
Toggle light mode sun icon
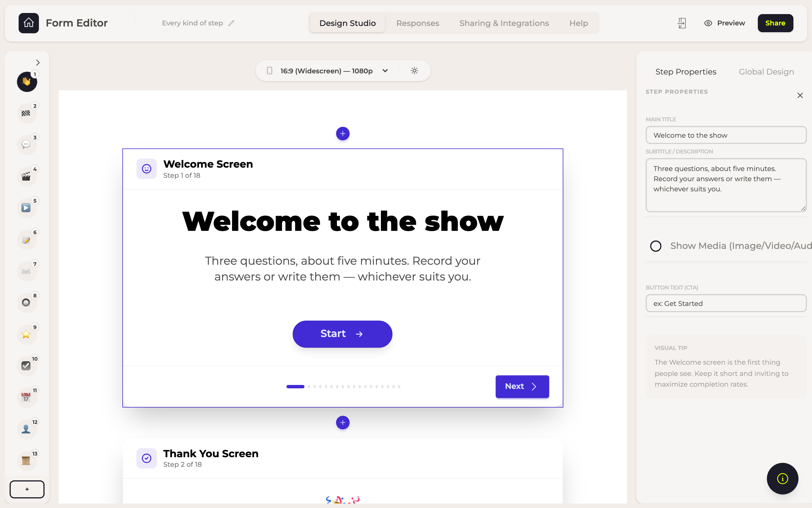pos(414,71)
